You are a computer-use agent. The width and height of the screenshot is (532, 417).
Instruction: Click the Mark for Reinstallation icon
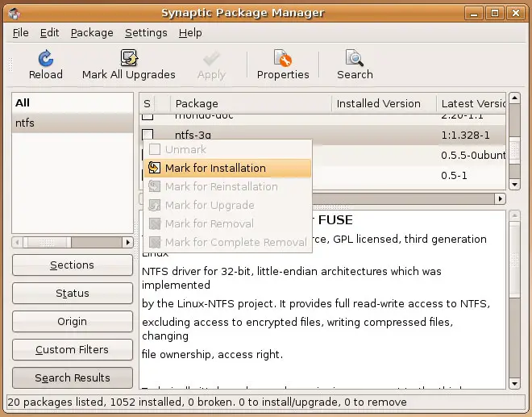[155, 186]
